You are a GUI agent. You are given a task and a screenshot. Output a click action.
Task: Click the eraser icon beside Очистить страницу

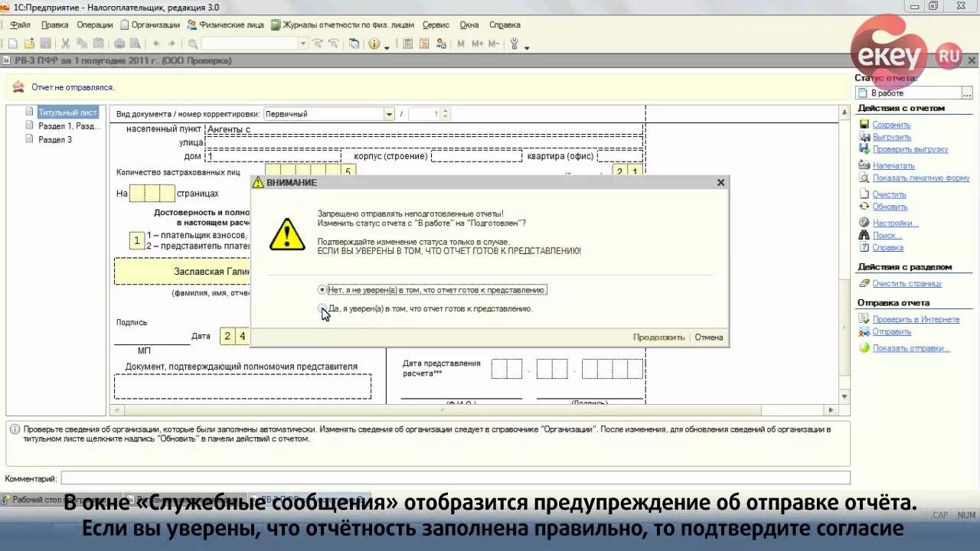(864, 283)
